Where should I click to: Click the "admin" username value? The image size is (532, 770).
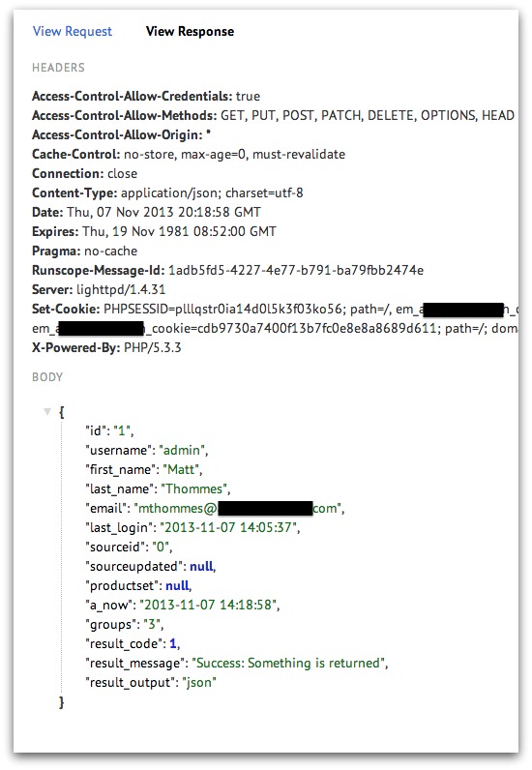tap(181, 451)
